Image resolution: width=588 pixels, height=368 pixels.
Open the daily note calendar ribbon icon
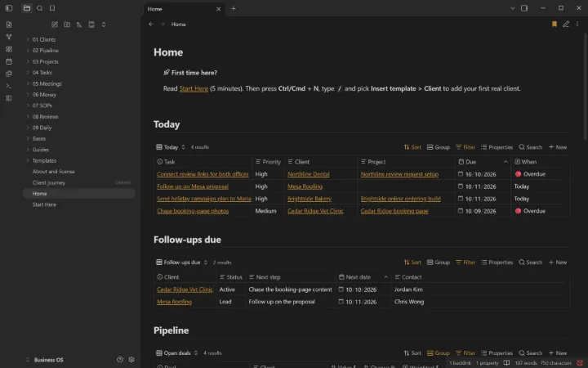(x=9, y=61)
